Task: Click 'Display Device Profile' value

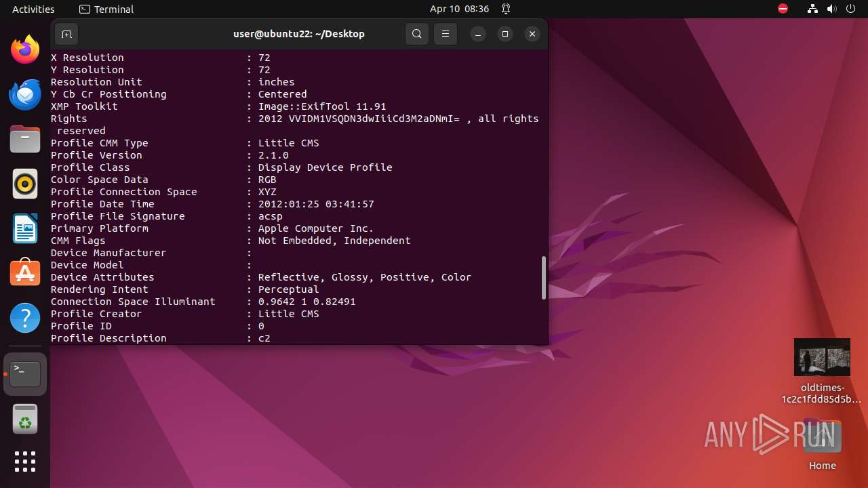Action: (x=325, y=167)
